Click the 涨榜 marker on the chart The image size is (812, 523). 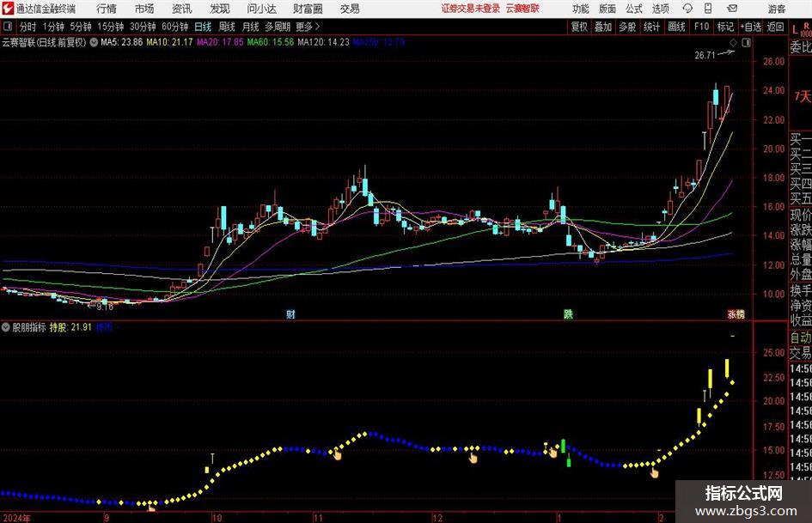pos(736,313)
